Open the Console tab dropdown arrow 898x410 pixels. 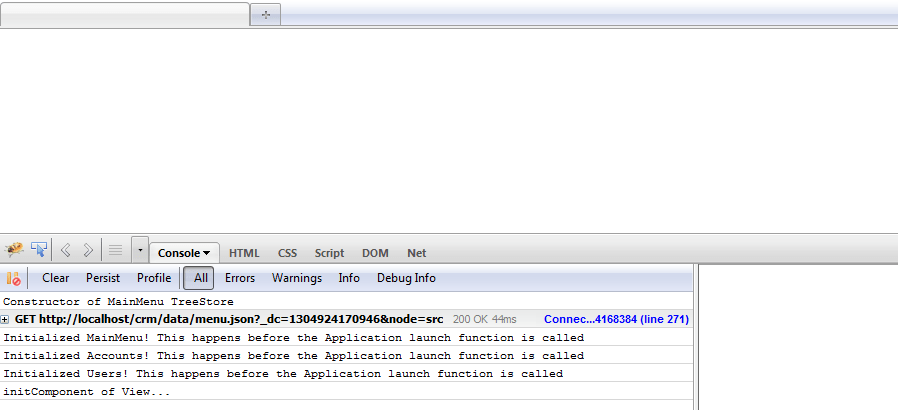pyautogui.click(x=207, y=253)
